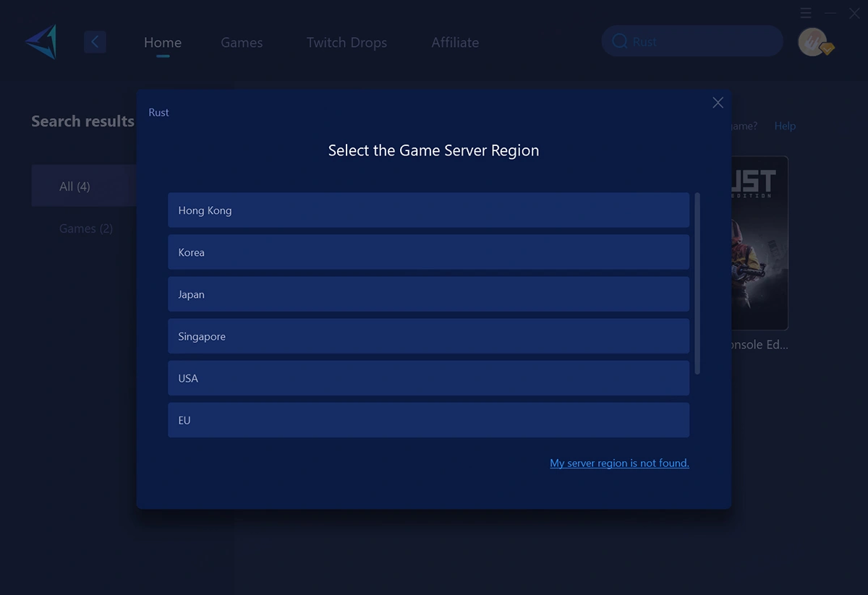Open the Affiliate tab
This screenshot has width=868, height=595.
pyautogui.click(x=455, y=43)
